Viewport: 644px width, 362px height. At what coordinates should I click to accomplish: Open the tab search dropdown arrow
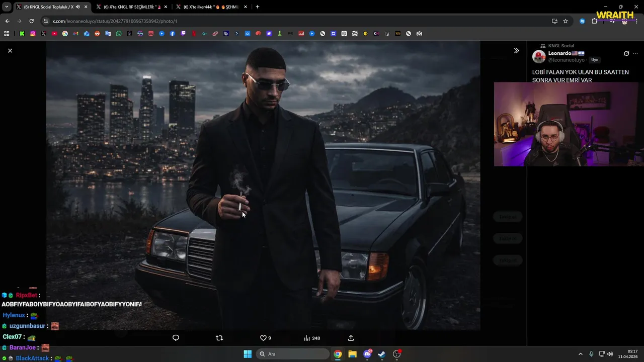(x=7, y=7)
